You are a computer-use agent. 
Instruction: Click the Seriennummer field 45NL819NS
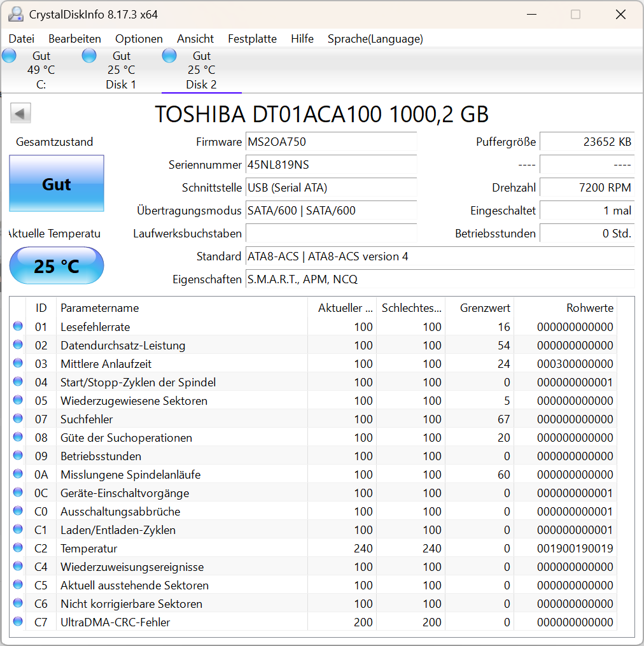click(332, 165)
